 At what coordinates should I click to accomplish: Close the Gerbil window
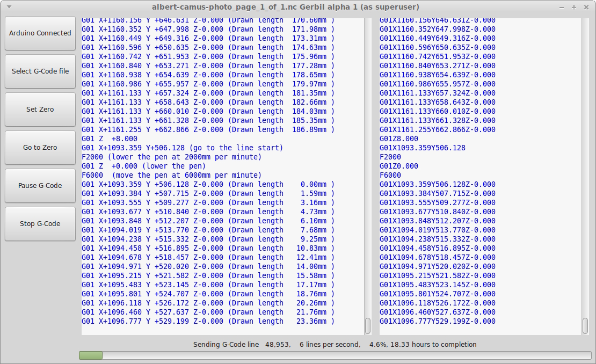pyautogui.click(x=585, y=8)
